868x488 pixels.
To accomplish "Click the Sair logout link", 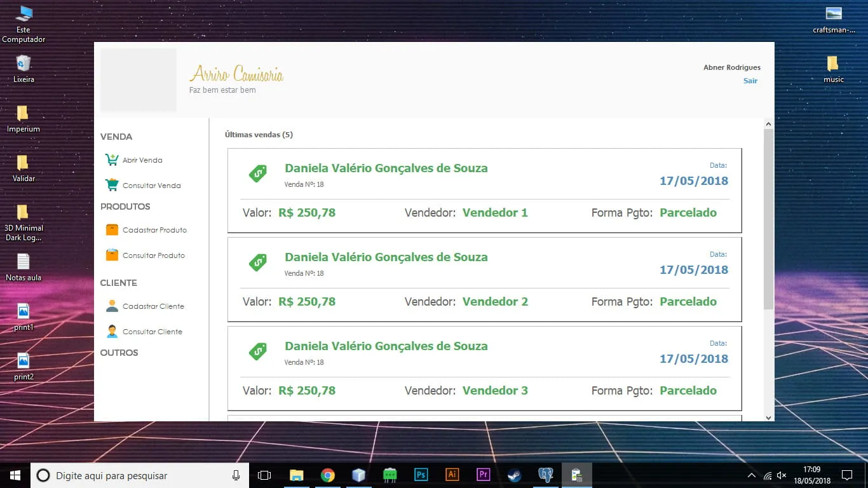I will click(750, 81).
